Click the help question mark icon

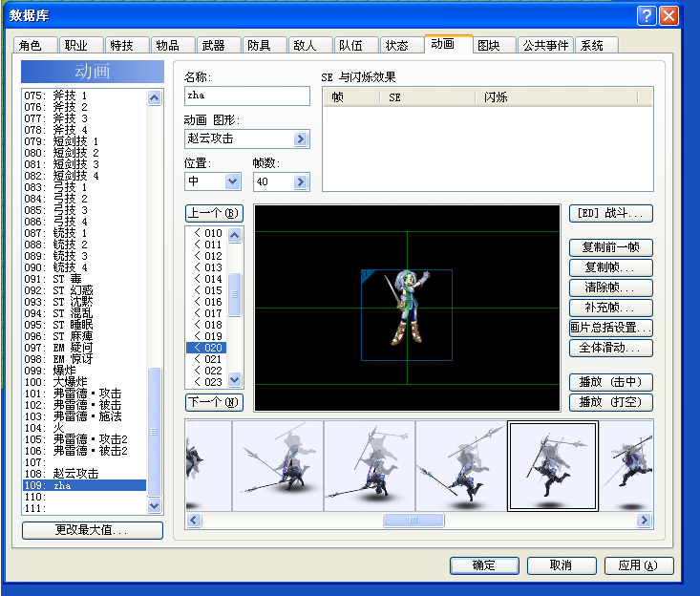tap(646, 16)
